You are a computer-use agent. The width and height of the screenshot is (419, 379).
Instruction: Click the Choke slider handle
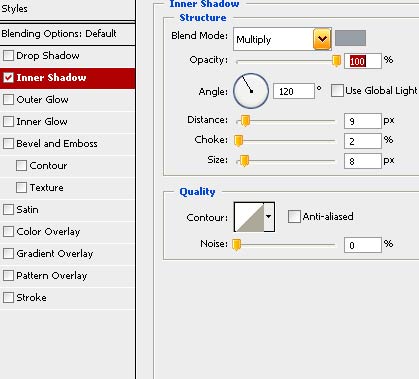click(238, 141)
